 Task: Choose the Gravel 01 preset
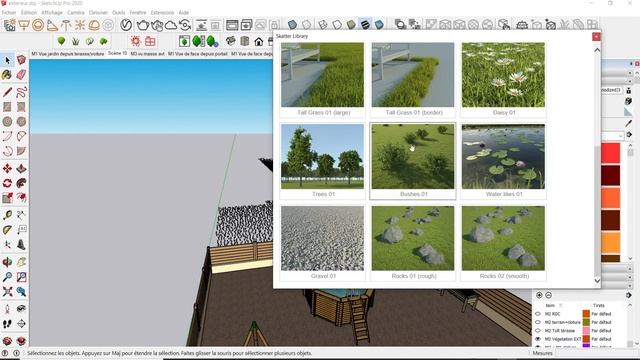(x=322, y=243)
